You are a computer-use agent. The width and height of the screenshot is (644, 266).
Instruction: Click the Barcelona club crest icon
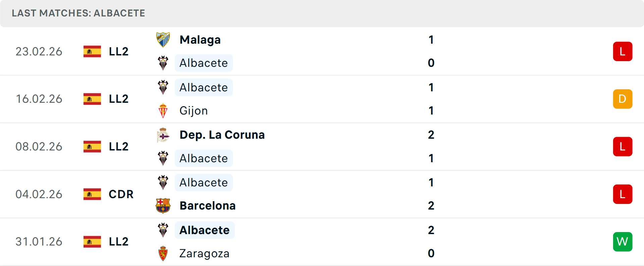point(163,206)
